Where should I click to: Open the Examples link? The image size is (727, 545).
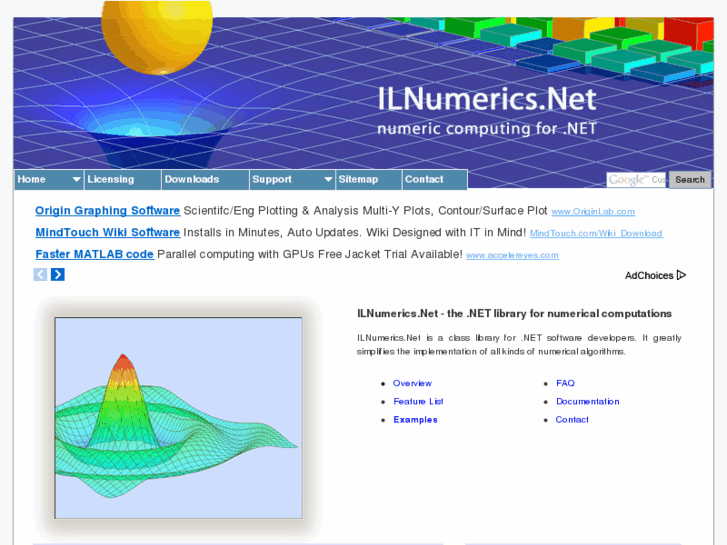pos(415,419)
